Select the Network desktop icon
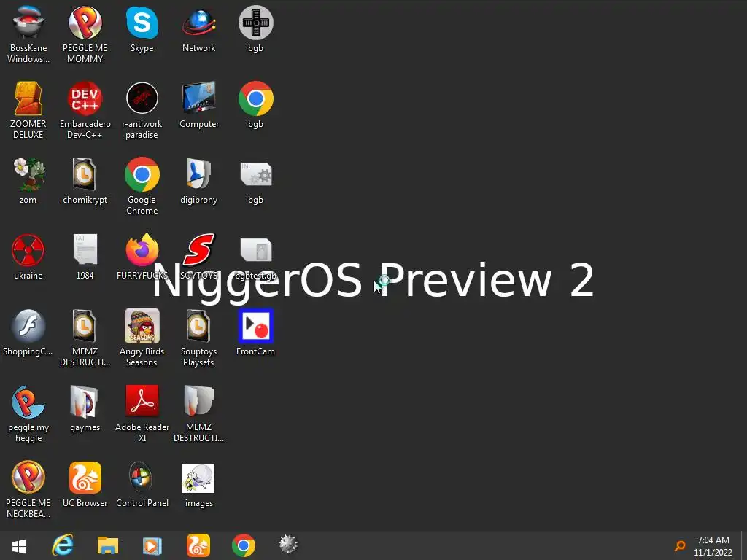 click(x=198, y=29)
